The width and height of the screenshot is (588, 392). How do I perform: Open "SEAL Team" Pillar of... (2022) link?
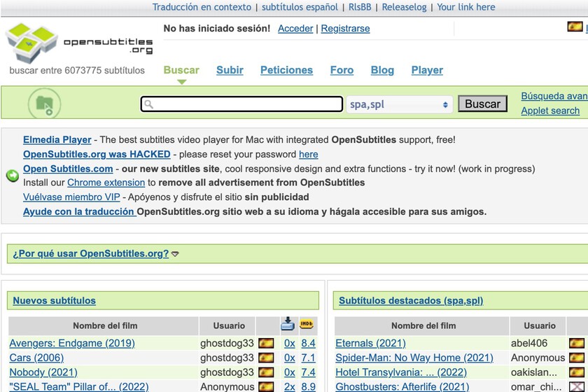pos(78,386)
